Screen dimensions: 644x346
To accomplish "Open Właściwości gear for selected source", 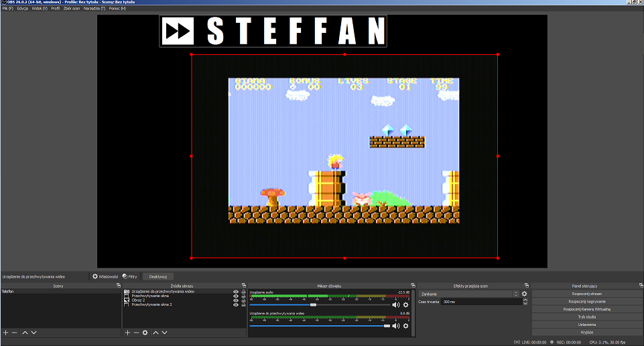I will (105, 276).
